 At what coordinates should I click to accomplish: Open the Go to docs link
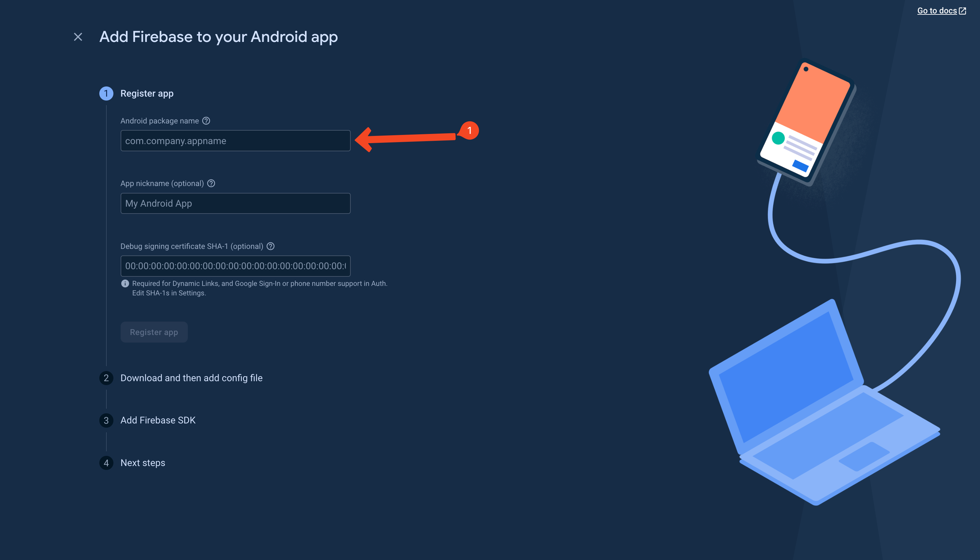click(937, 11)
